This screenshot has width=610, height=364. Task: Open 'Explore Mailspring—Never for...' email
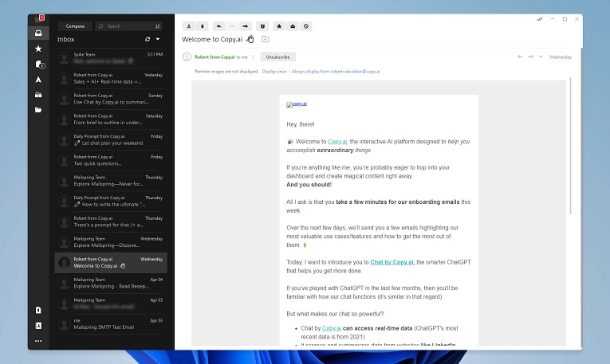point(111,181)
